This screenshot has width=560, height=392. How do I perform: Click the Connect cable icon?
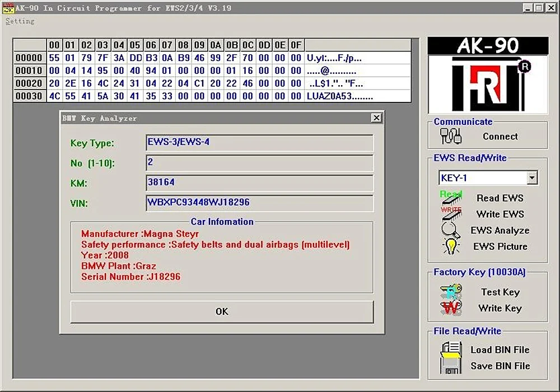(451, 136)
